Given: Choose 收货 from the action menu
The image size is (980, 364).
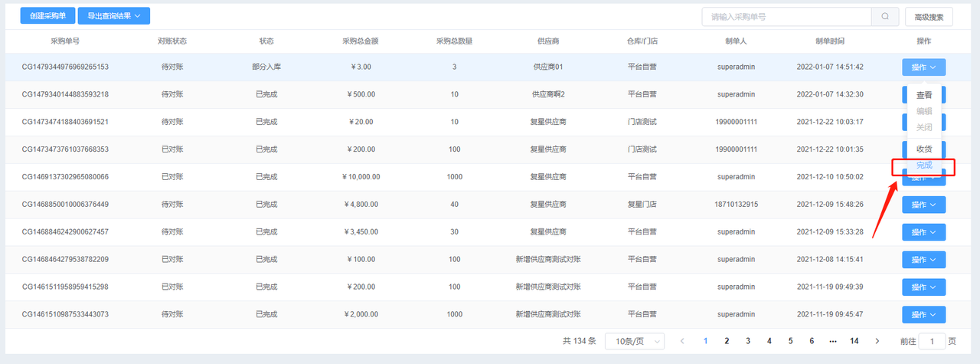Looking at the screenshot, I should [924, 149].
